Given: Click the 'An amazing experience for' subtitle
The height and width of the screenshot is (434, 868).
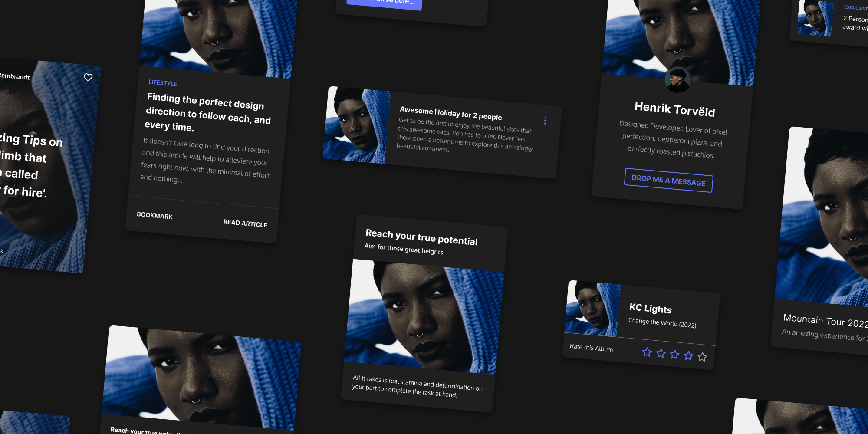Looking at the screenshot, I should coord(824,335).
